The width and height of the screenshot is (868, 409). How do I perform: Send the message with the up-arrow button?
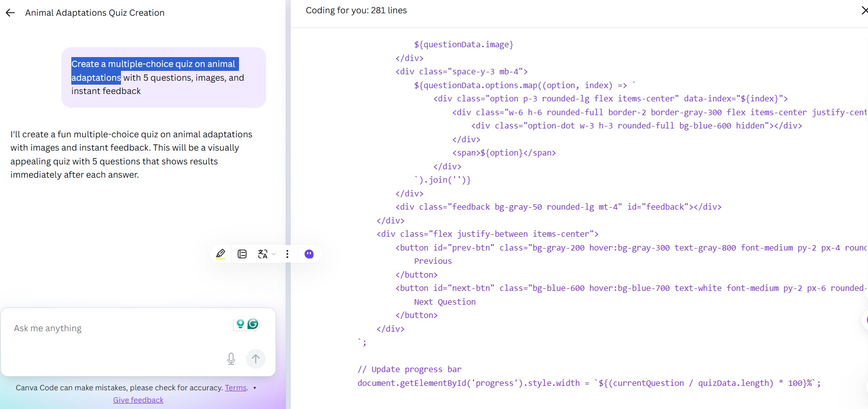coord(256,359)
